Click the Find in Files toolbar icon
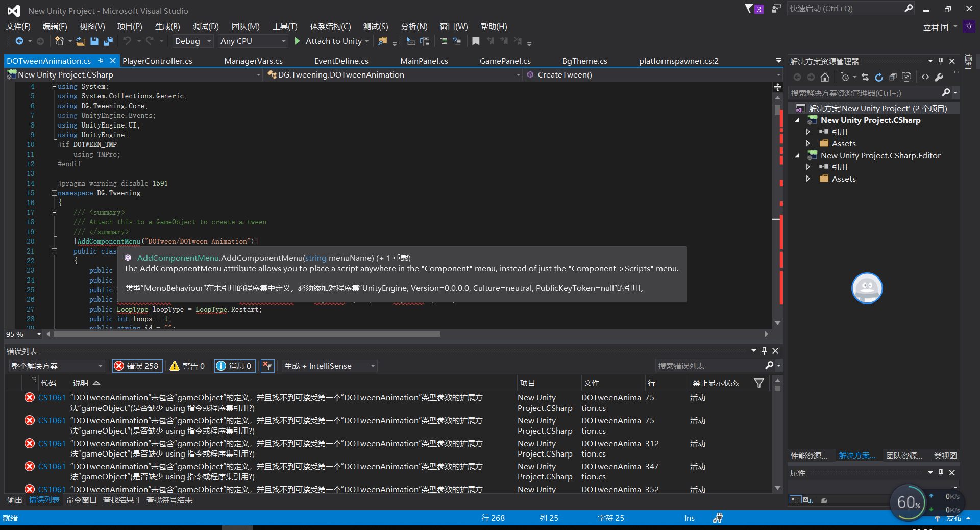The height and width of the screenshot is (530, 980). pos(382,41)
